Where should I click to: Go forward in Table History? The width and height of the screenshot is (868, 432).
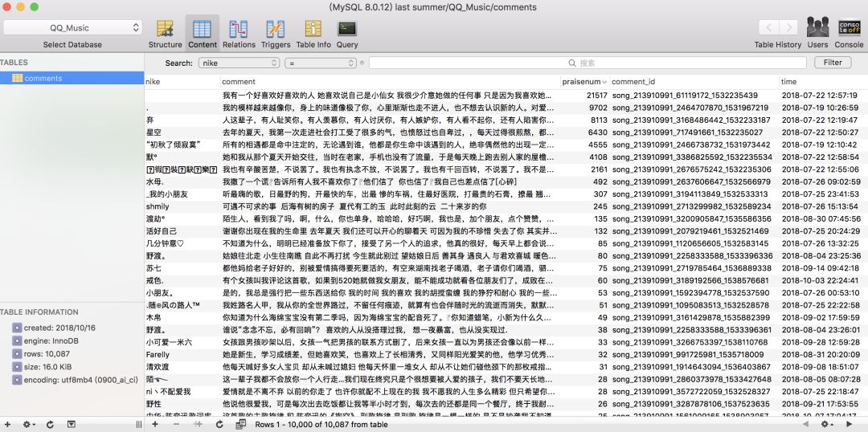click(788, 27)
